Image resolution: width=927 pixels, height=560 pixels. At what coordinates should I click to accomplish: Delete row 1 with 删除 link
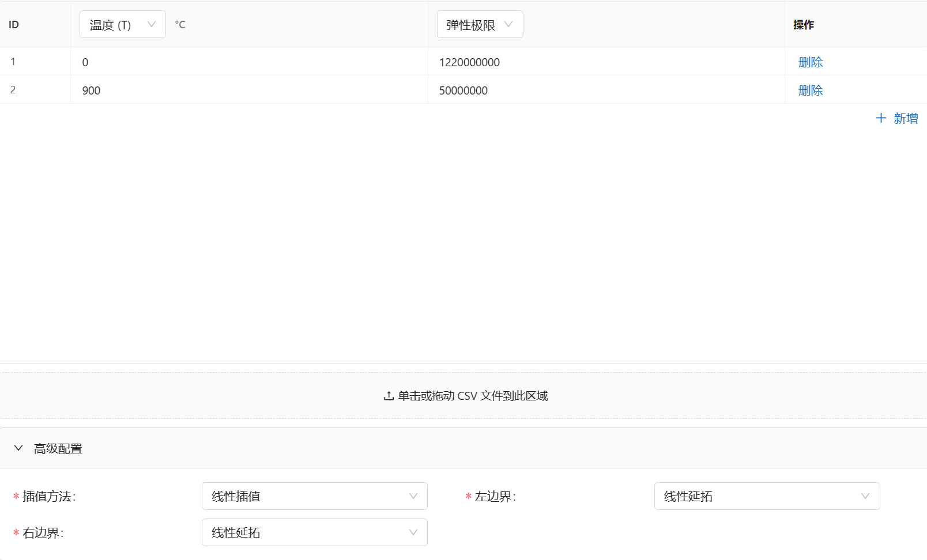pos(810,62)
